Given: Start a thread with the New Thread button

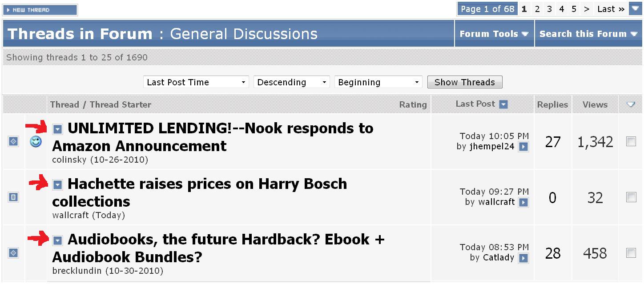Looking at the screenshot, I should pyautogui.click(x=40, y=10).
